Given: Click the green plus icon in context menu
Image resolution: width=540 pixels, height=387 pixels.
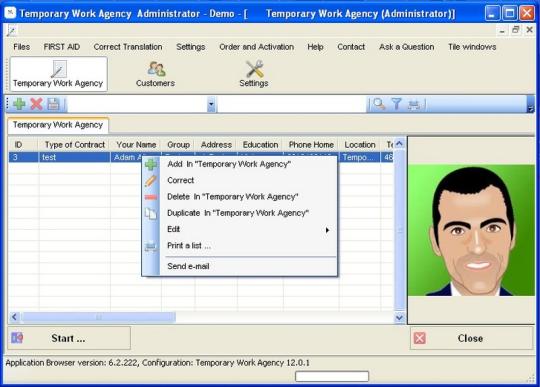Looking at the screenshot, I should pyautogui.click(x=151, y=164).
